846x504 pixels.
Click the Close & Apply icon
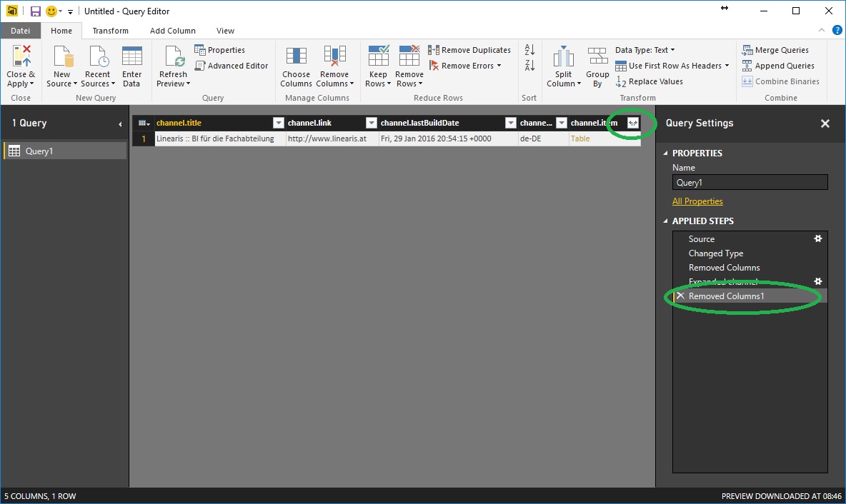[x=20, y=57]
